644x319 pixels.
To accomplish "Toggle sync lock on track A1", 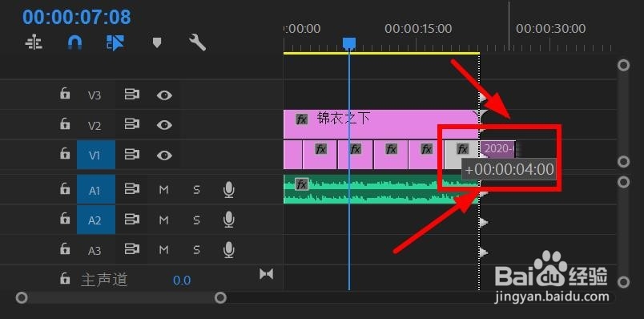I will pos(131,189).
